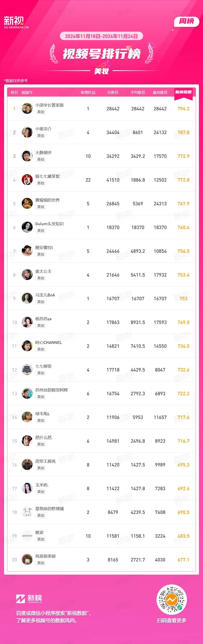Click the 新榜 logo in the footer
This screenshot has height=644, width=203.
pyautogui.click(x=29, y=599)
